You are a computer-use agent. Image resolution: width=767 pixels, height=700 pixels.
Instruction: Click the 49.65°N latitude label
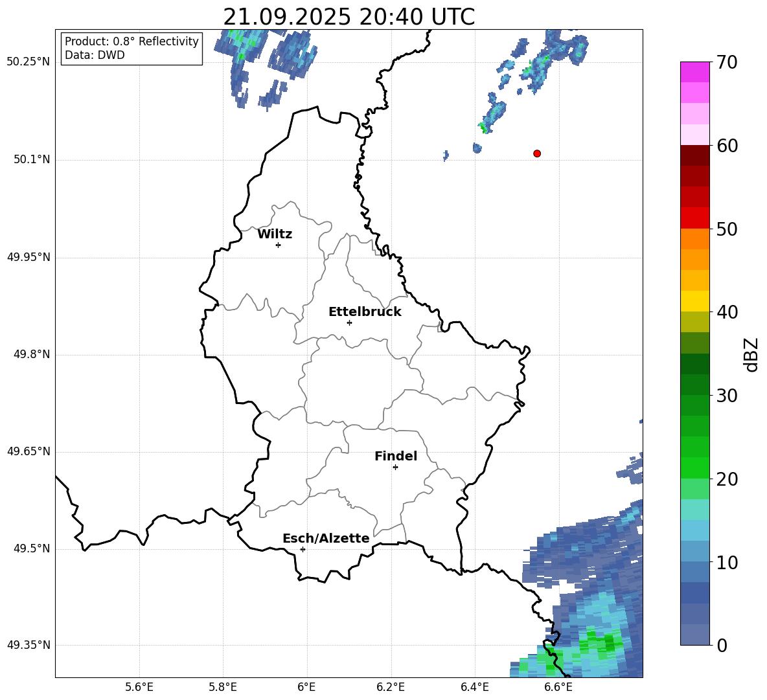[x=29, y=451]
